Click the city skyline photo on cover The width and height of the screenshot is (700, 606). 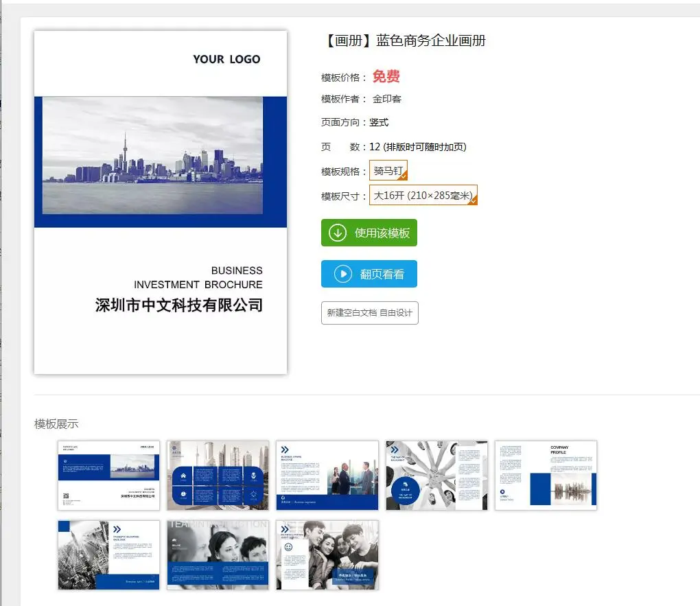point(152,155)
